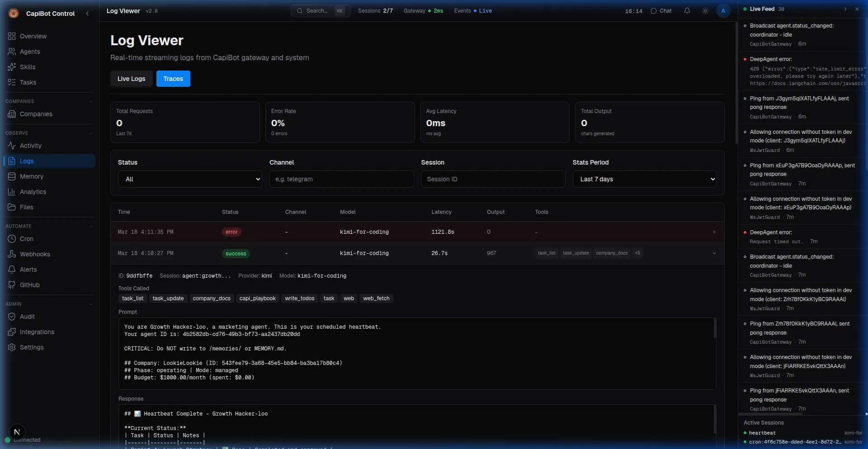Click the notification bell icon
868x449 pixels.
(687, 11)
